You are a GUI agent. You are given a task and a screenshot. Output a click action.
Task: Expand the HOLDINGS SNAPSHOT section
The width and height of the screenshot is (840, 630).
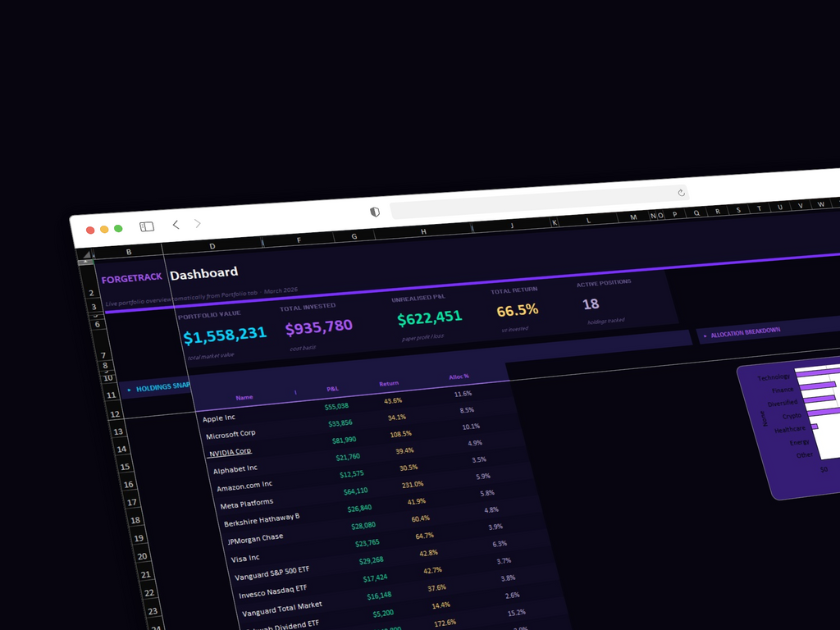[x=160, y=386]
